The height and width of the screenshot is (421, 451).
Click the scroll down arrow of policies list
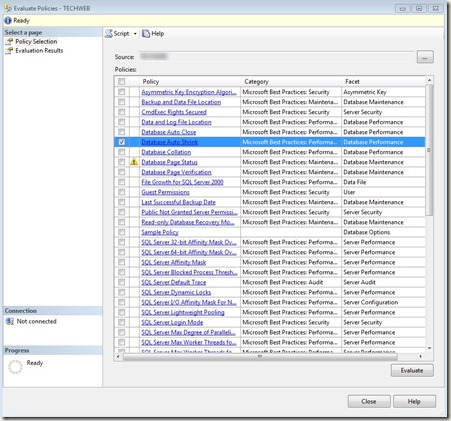pyautogui.click(x=429, y=348)
